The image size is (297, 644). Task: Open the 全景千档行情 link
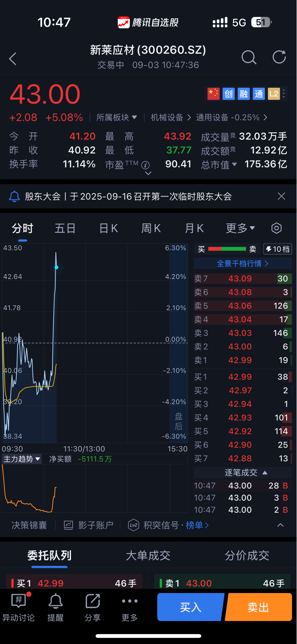coord(243,263)
